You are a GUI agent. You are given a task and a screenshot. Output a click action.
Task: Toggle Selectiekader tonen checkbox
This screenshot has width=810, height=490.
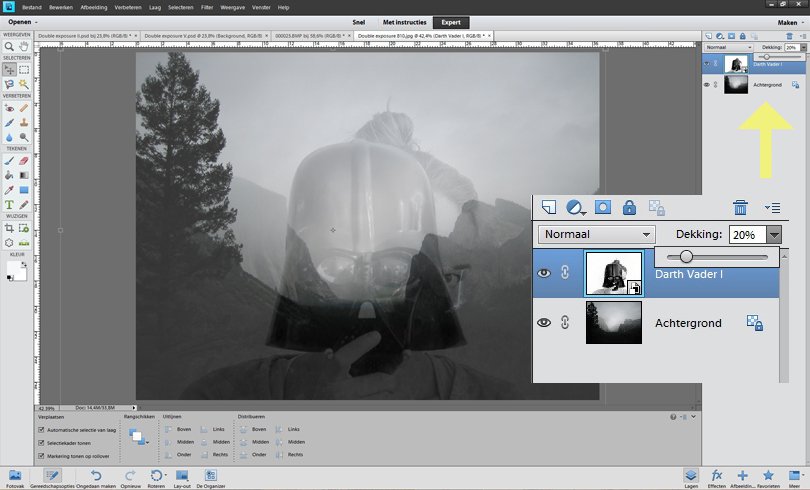[41, 442]
